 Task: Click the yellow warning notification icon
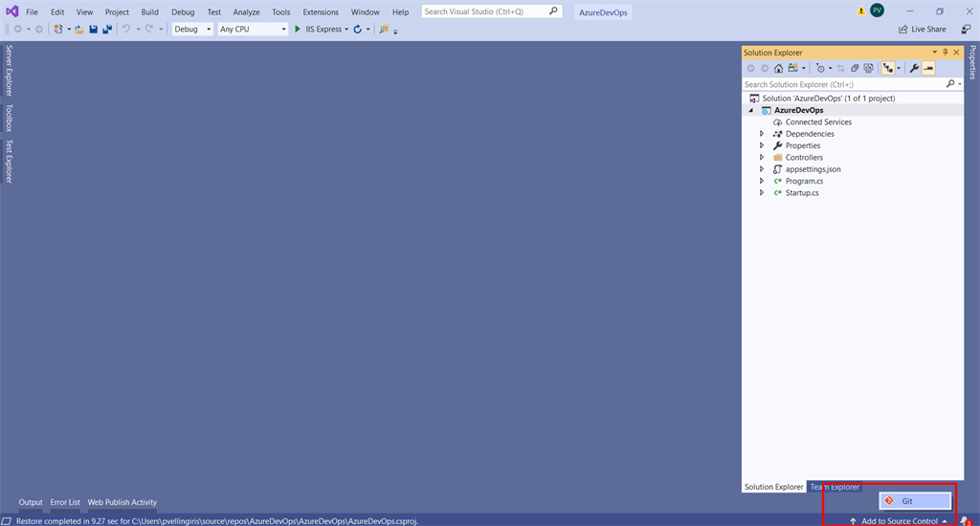(x=861, y=11)
